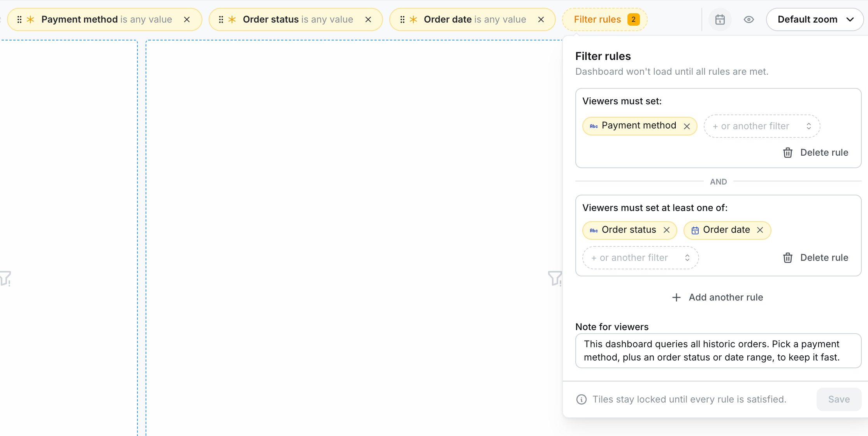Click 'Dashboard won't load until all rules are met.'

tap(672, 72)
